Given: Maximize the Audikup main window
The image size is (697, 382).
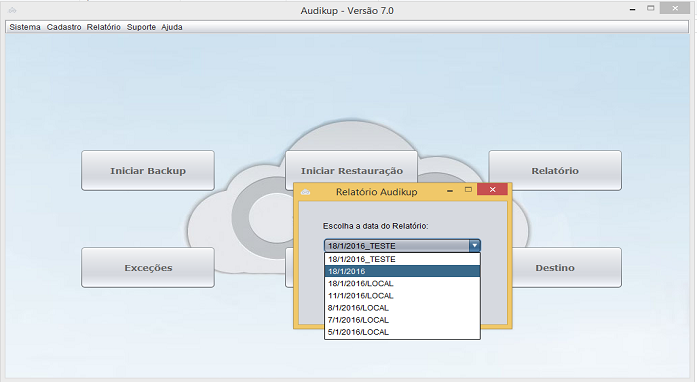Looking at the screenshot, I should (651, 8).
